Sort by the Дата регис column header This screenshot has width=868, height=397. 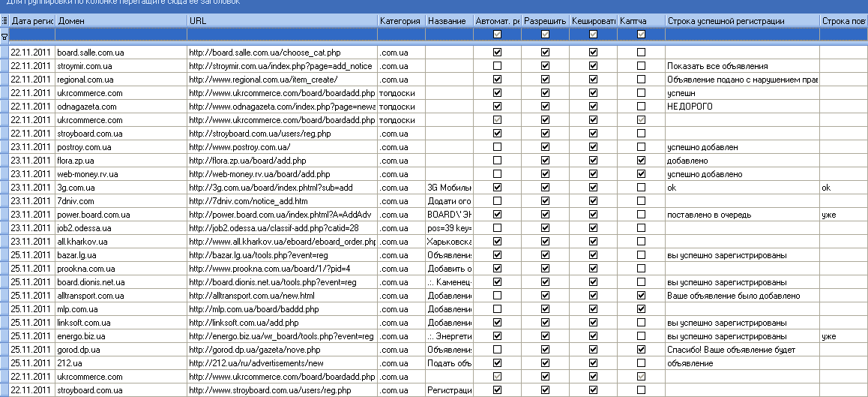pyautogui.click(x=33, y=21)
